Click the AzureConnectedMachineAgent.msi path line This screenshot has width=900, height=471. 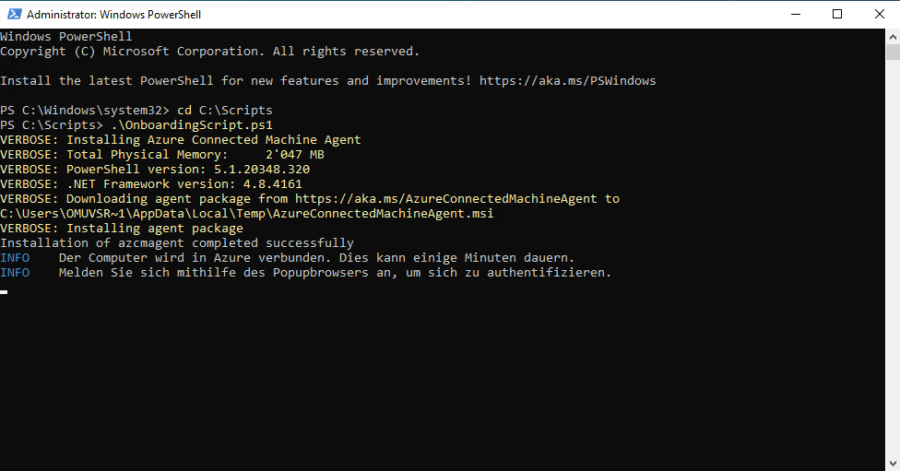coord(247,214)
